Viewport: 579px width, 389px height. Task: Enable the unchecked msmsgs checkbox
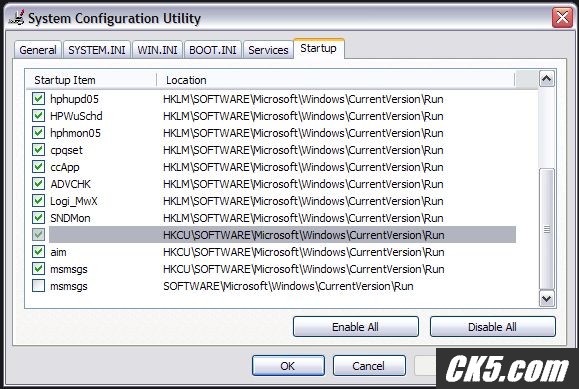(38, 286)
